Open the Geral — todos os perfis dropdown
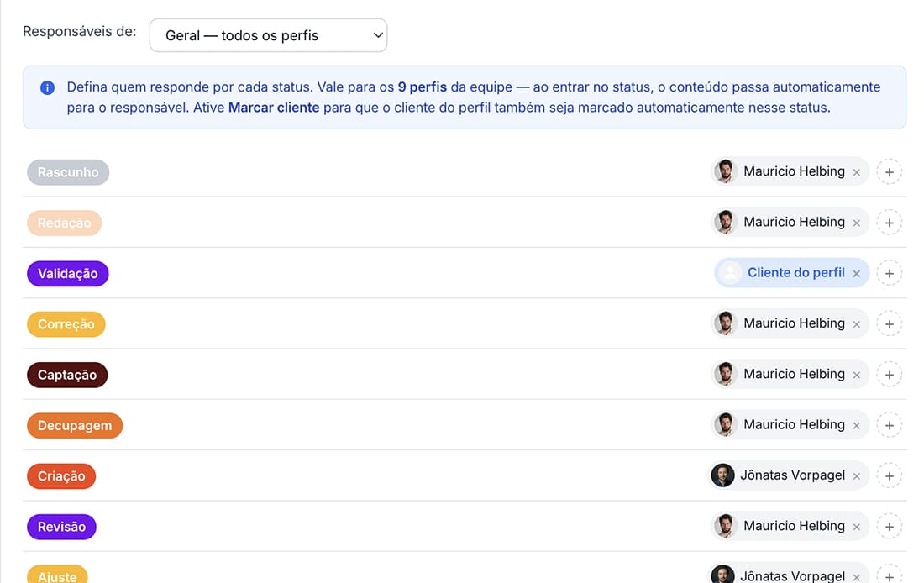 pos(268,35)
